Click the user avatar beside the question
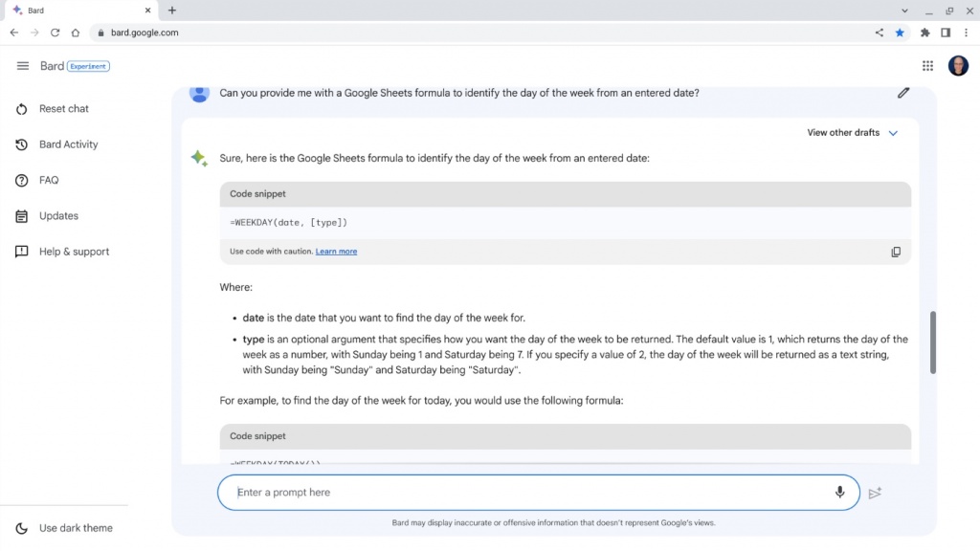 tap(199, 93)
